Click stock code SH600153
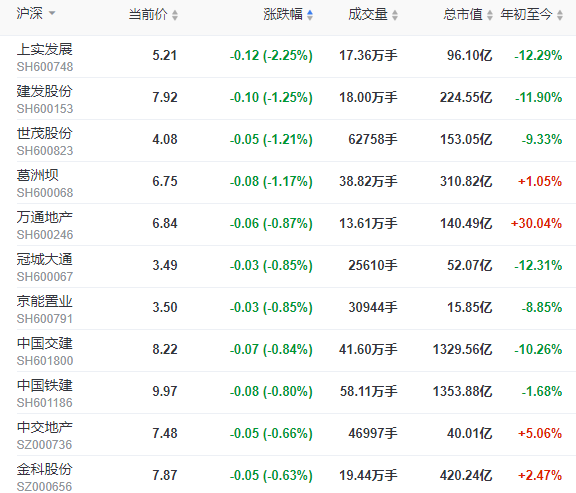This screenshot has width=576, height=493. click(x=45, y=109)
